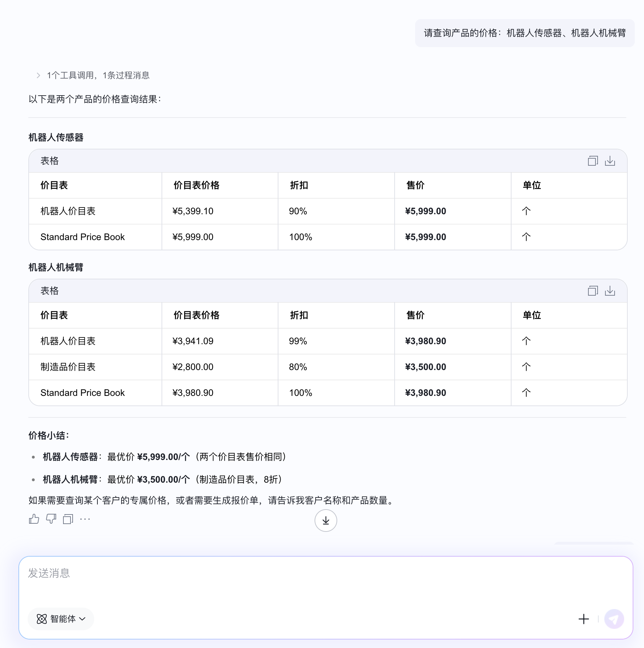Screen dimensions: 644x648
Task: Download the 机器人机械臂 table
Action: point(610,291)
